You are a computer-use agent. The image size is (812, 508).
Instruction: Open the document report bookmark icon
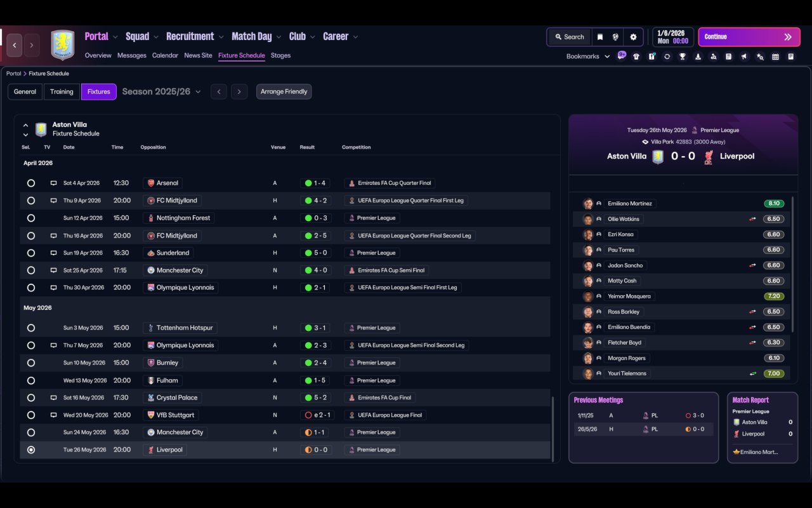(x=729, y=57)
